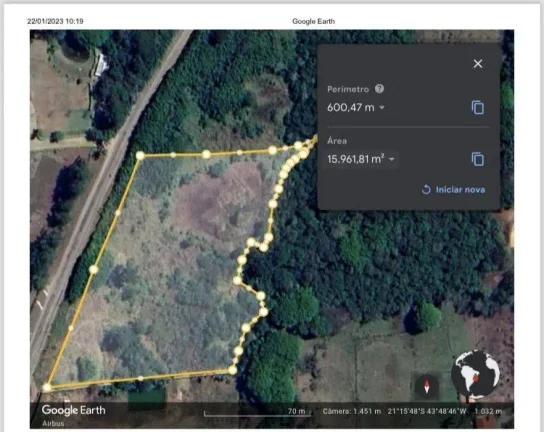This screenshot has height=432, width=544.
Task: Click the mini globe overview
Action: [x=476, y=374]
